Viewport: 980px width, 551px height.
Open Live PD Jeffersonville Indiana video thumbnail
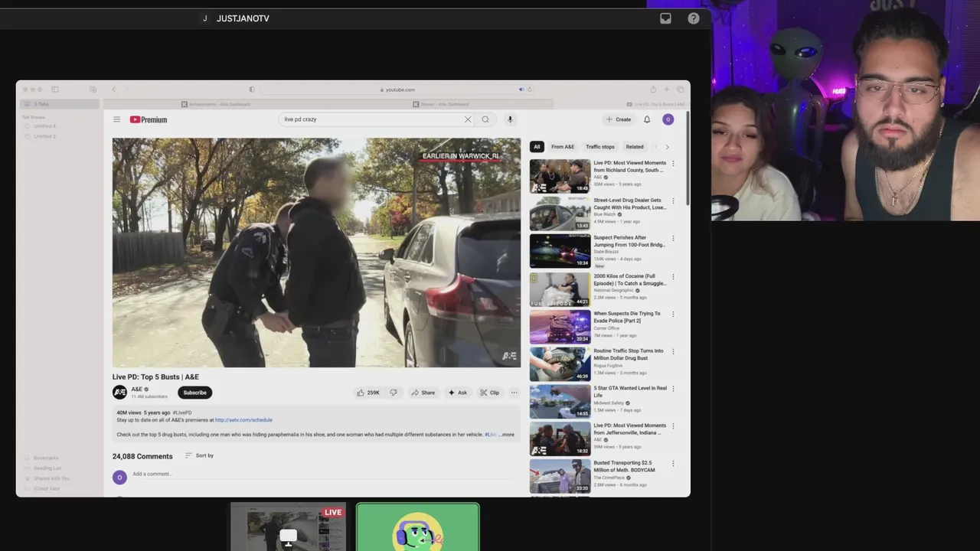pos(560,439)
